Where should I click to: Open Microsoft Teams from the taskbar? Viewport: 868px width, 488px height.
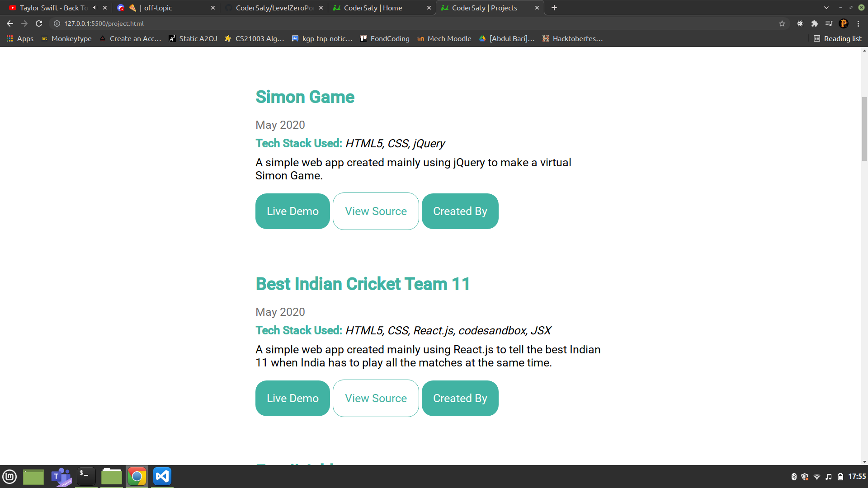click(x=61, y=476)
